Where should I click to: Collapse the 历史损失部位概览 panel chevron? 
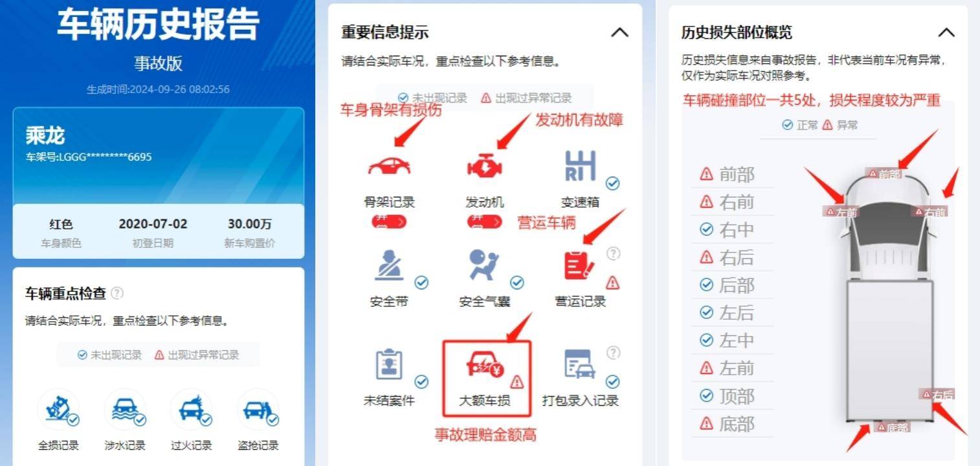pos(946,32)
